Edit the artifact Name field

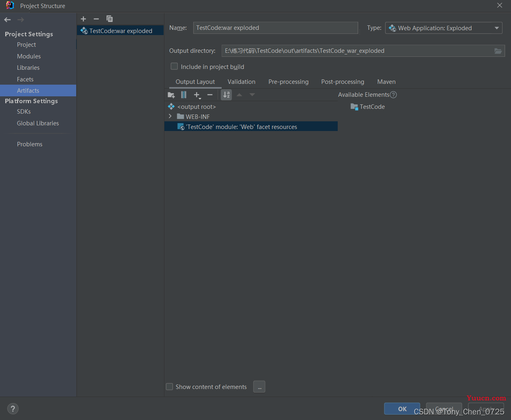pos(276,28)
